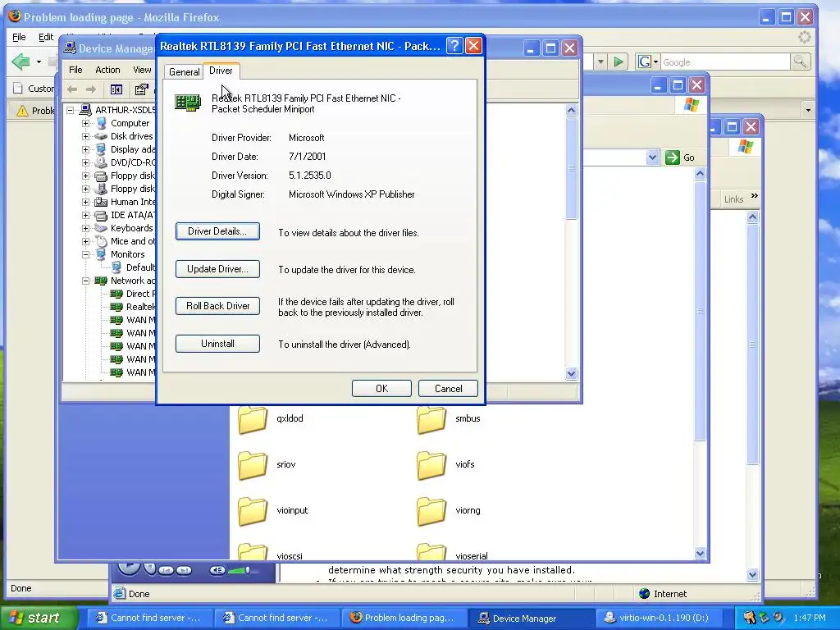
Task: Click the Direct Parallel adapter icon in tree
Action: [x=116, y=294]
